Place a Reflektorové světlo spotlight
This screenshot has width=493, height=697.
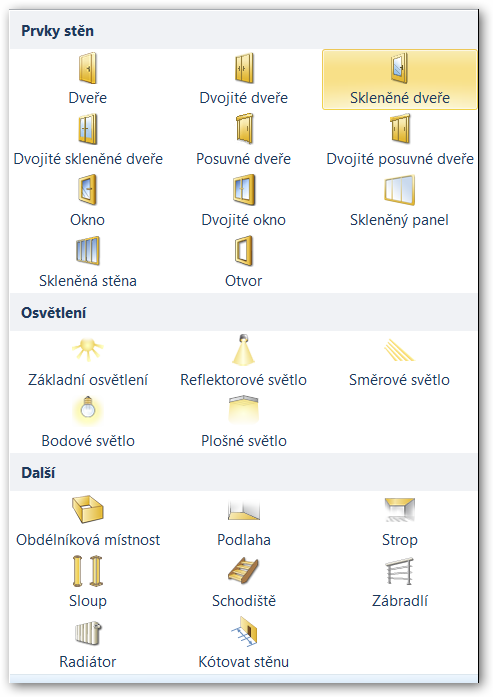(244, 361)
